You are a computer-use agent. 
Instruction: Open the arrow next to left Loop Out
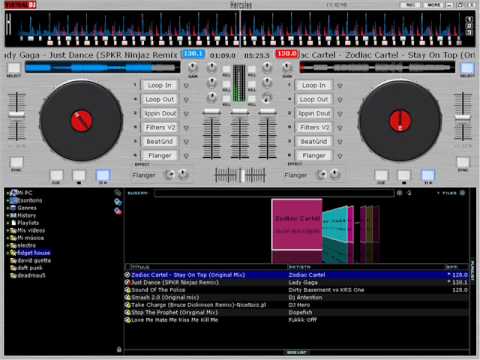click(186, 100)
